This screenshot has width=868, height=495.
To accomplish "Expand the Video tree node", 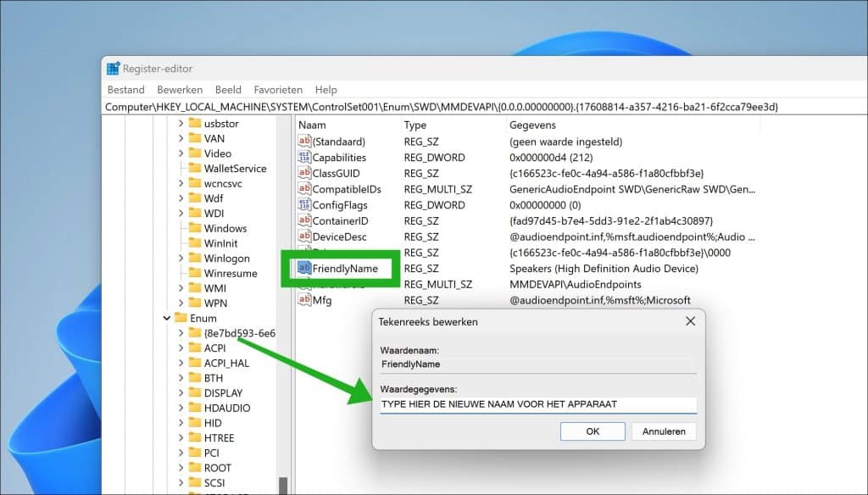I will pos(181,153).
